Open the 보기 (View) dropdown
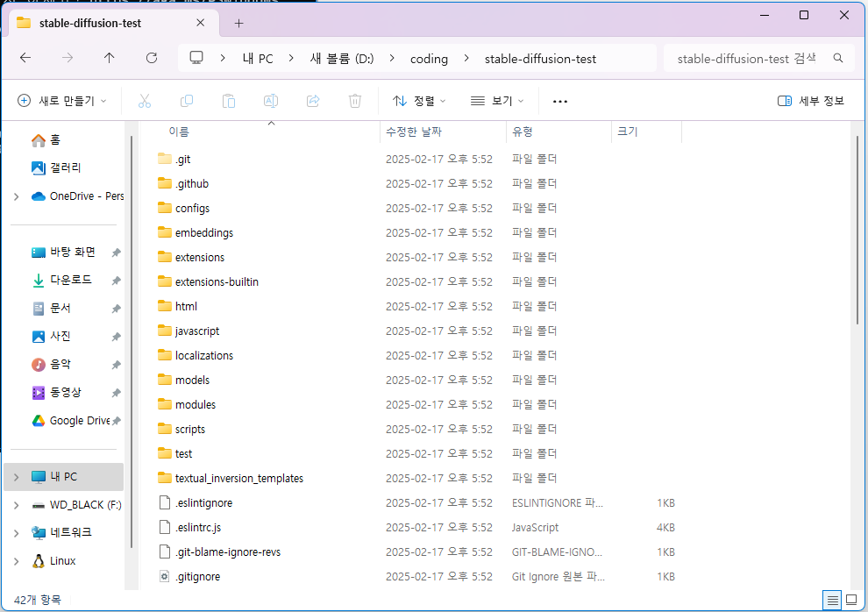This screenshot has height=612, width=868. 497,101
